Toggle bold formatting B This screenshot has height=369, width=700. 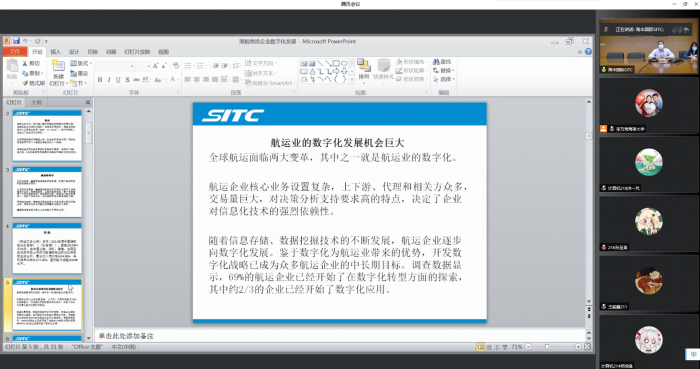click(x=100, y=80)
